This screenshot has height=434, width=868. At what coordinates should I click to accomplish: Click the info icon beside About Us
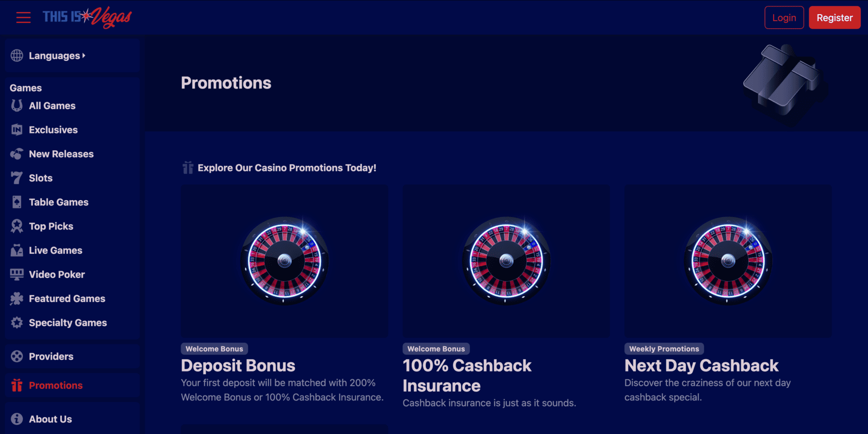coord(17,419)
